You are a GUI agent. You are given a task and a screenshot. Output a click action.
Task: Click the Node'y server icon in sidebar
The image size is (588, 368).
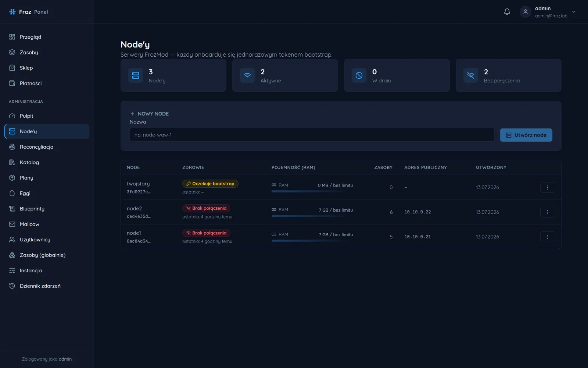(12, 131)
